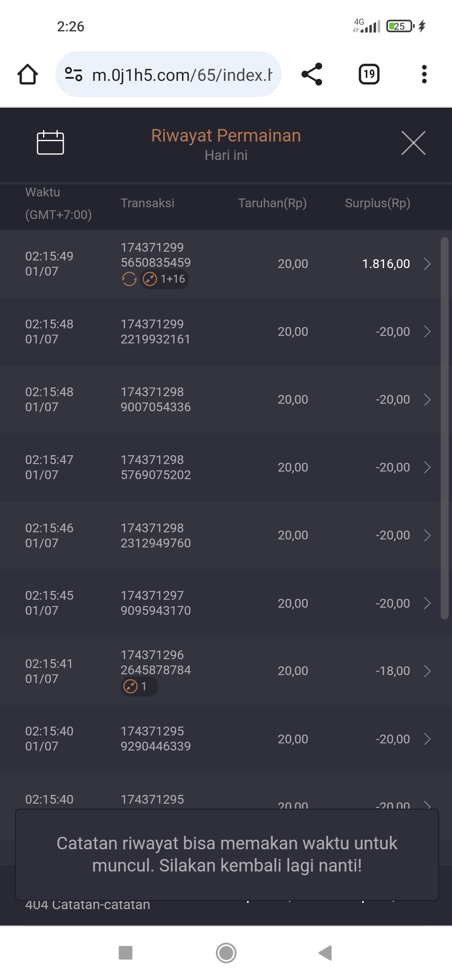Viewport: 452px width, 980px height.
Task: Open the calendar date picker icon
Action: click(50, 143)
